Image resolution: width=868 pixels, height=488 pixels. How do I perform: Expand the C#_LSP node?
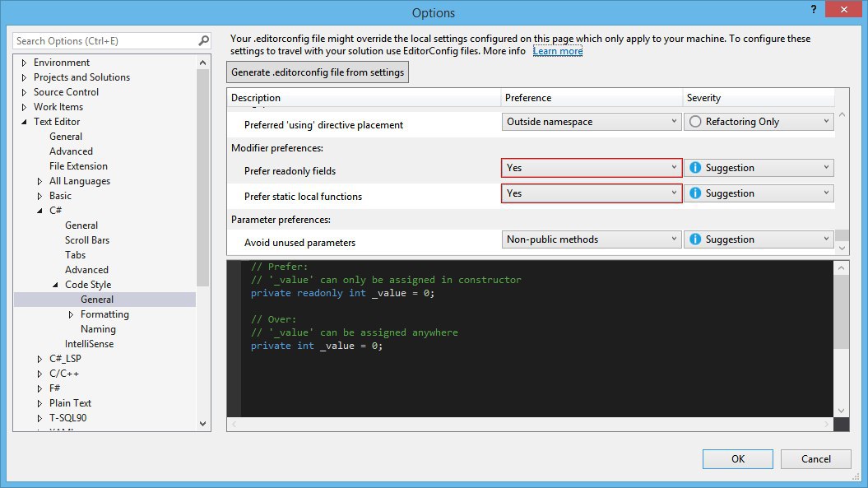pyautogui.click(x=39, y=359)
